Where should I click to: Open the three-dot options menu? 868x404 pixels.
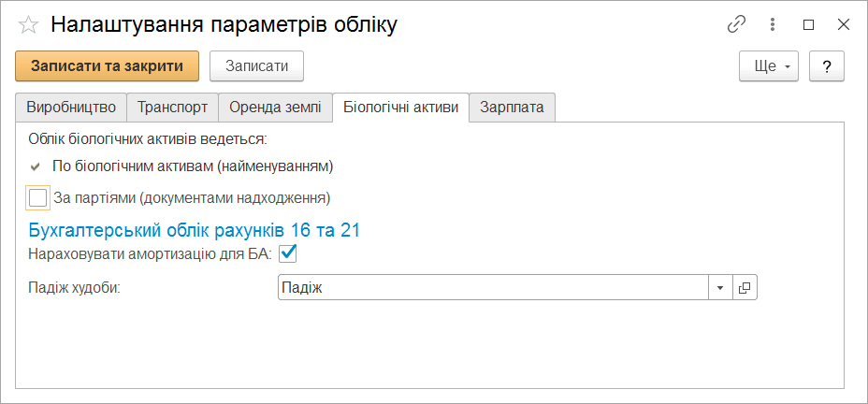pyautogui.click(x=773, y=25)
